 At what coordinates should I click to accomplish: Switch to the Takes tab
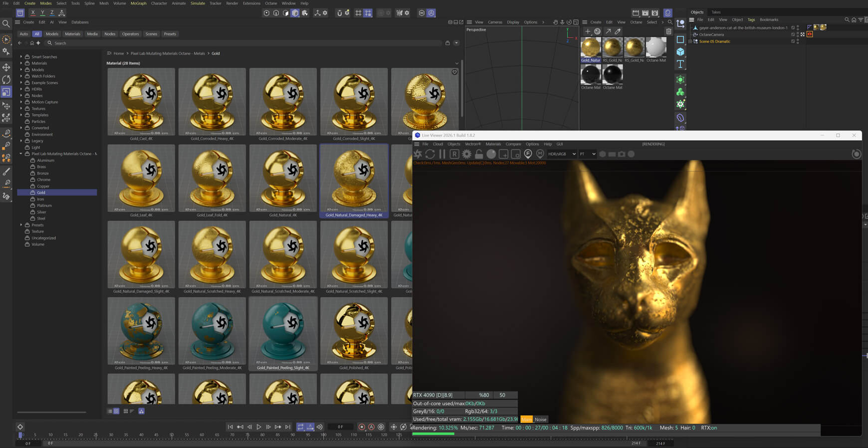pyautogui.click(x=716, y=12)
